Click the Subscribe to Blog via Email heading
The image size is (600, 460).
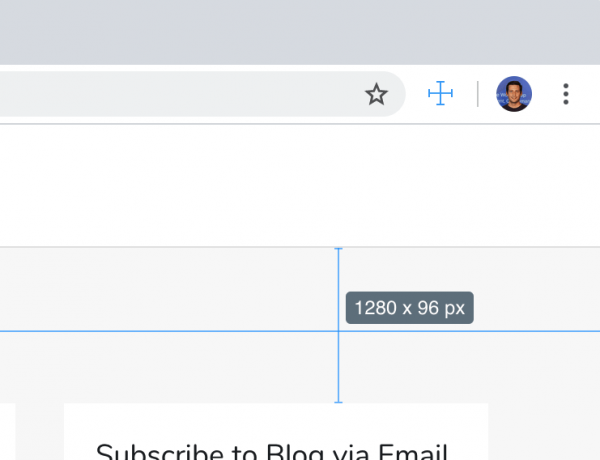pyautogui.click(x=272, y=452)
